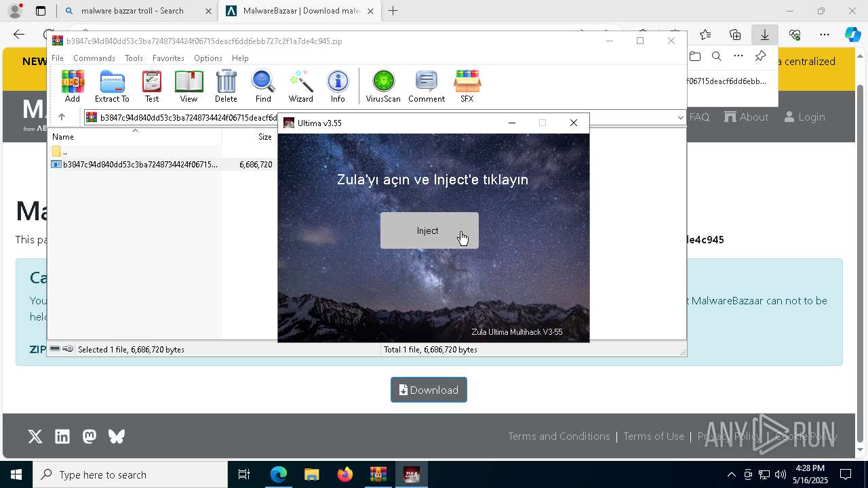Viewport: 868px width, 488px height.
Task: Go back in the Edge browser
Action: (19, 35)
